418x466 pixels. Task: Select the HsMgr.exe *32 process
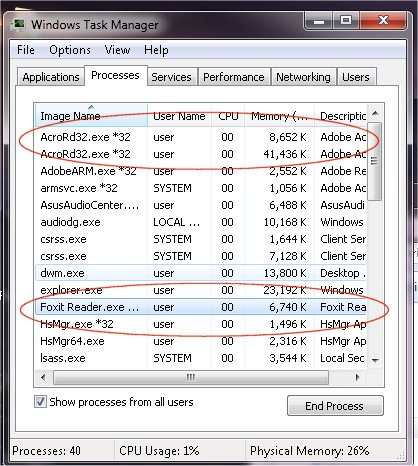coord(201,324)
